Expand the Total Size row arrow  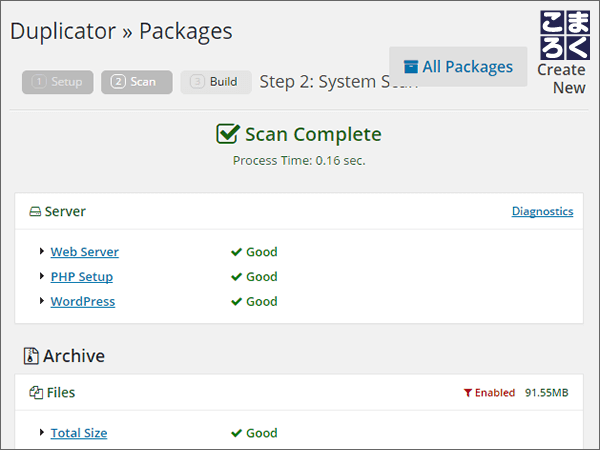click(42, 432)
